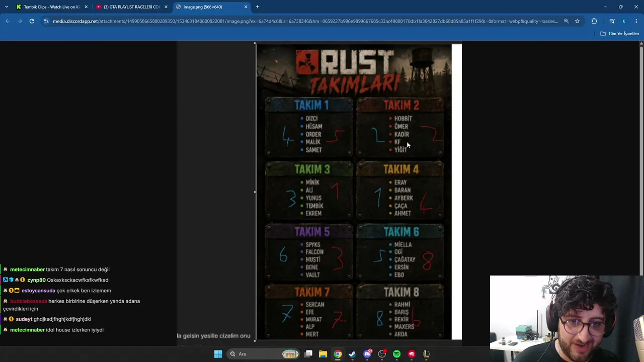Open the zoom magnifier in address bar
This screenshot has height=362, width=644.
(566, 21)
